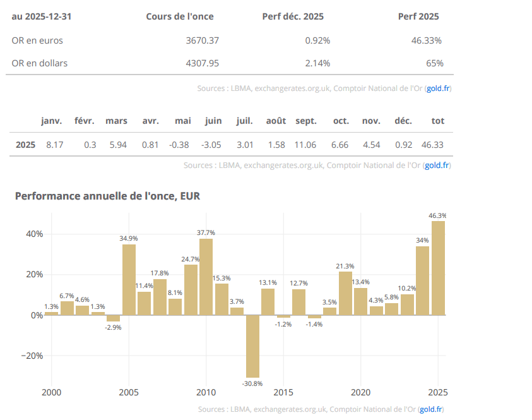Click the 'Perf déc. 2025' column header
Screen dimensions: 532x420
pyautogui.click(x=293, y=16)
